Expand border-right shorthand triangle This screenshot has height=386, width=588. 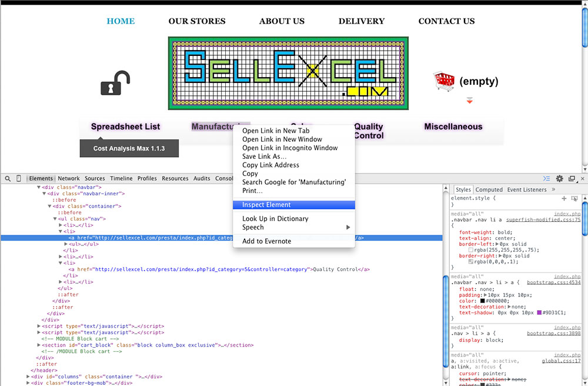[x=501, y=256]
